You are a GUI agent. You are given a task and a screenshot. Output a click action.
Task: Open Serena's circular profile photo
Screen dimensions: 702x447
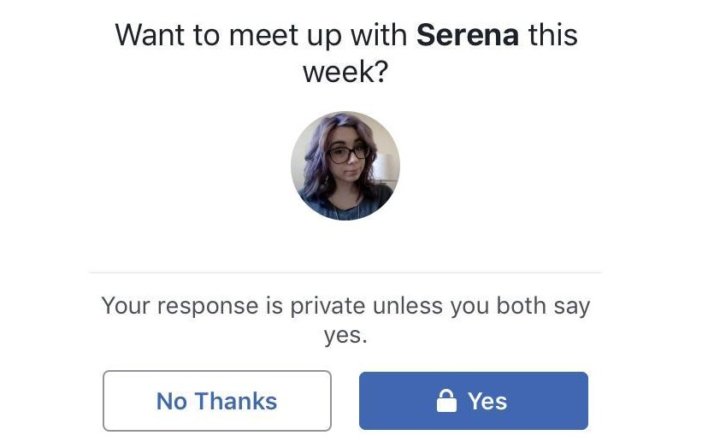[x=345, y=166]
